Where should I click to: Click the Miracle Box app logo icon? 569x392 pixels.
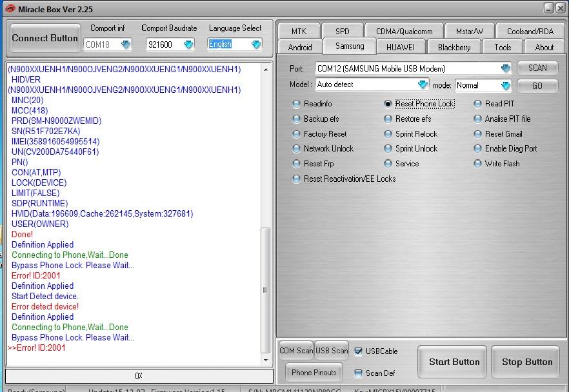10,8
